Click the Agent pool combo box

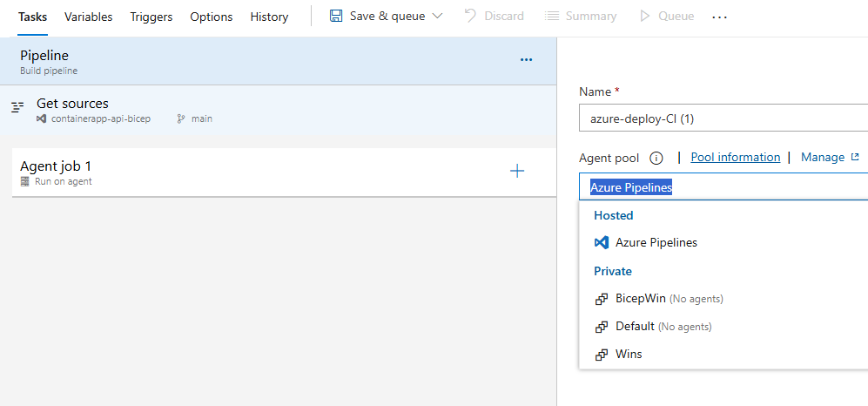point(723,186)
